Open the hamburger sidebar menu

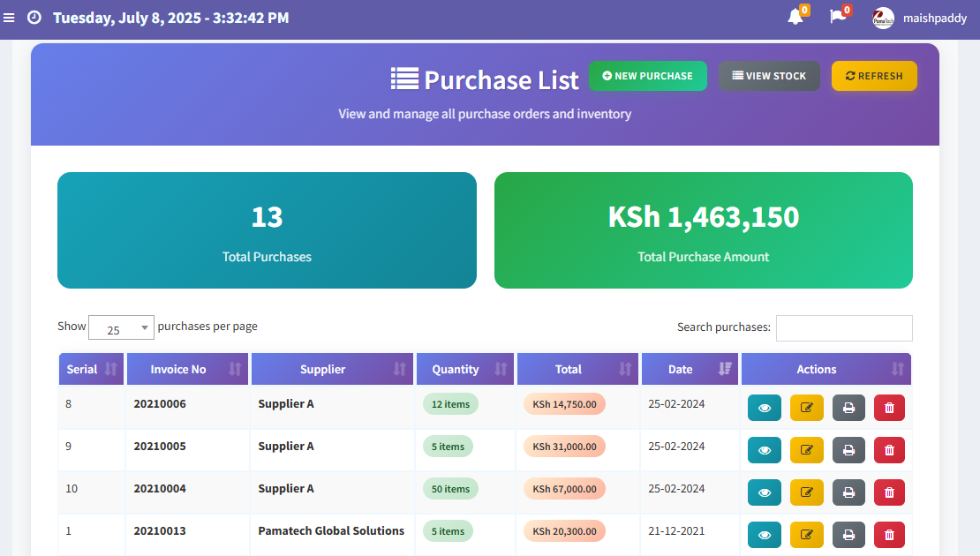pyautogui.click(x=9, y=18)
